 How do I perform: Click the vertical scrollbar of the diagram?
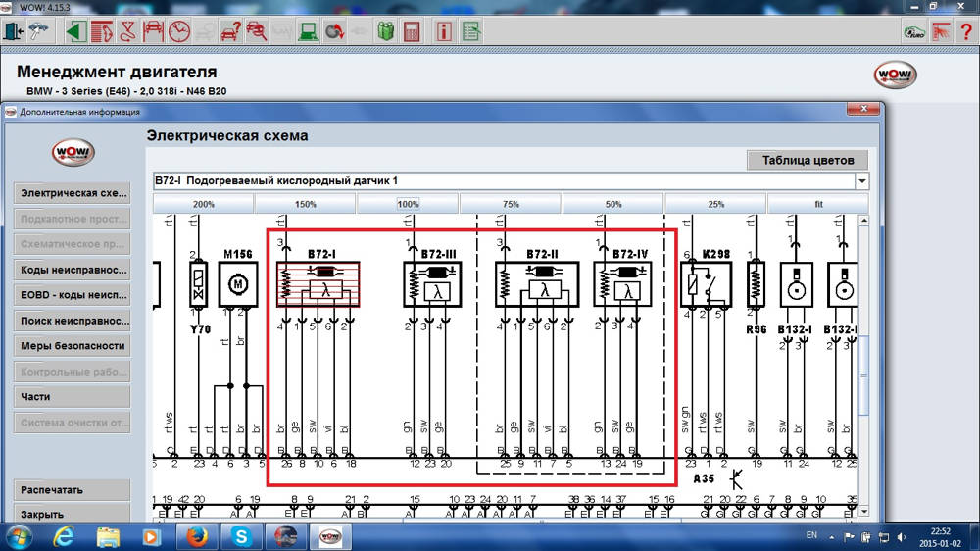[x=862, y=373]
